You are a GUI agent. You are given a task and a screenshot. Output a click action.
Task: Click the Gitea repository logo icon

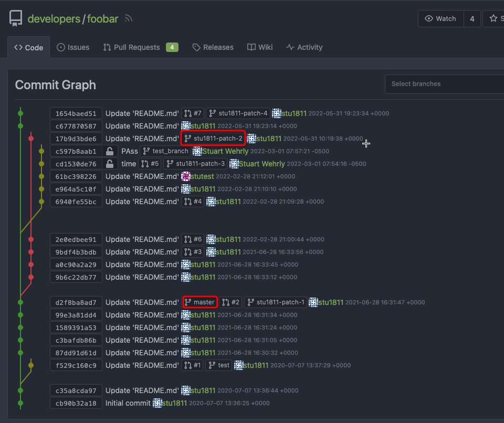(x=16, y=17)
